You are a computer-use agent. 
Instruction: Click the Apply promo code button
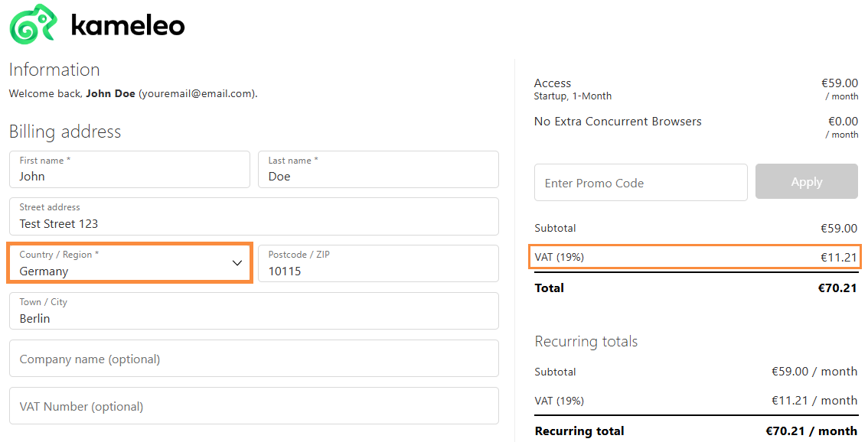[x=807, y=181]
